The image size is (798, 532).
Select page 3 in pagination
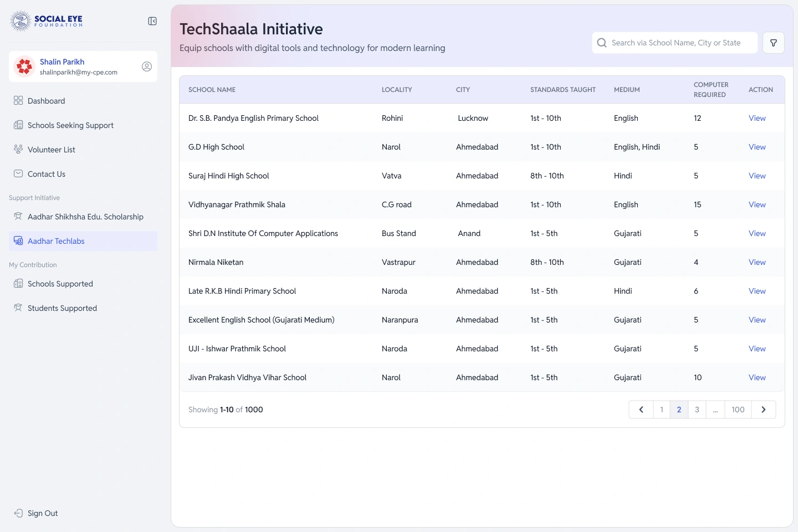[697, 410]
